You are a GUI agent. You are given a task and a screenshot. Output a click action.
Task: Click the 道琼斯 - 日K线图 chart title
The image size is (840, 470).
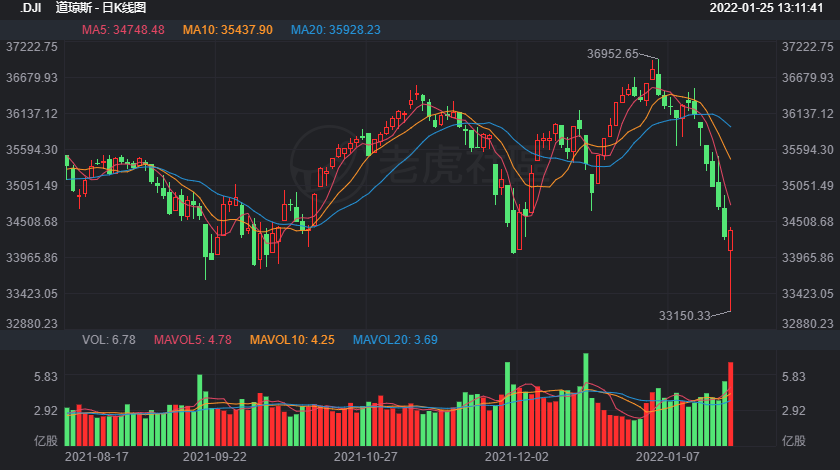click(101, 8)
